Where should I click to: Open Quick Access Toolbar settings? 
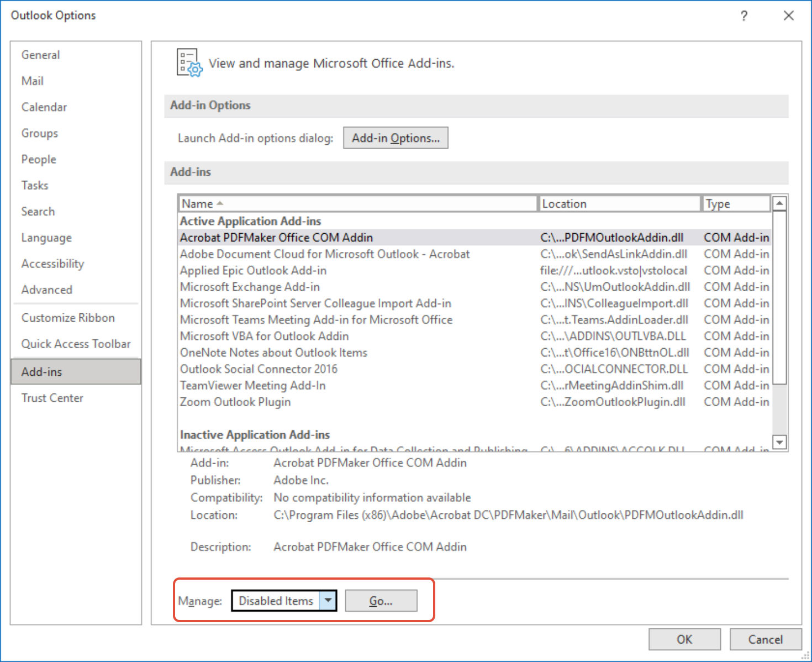point(76,344)
